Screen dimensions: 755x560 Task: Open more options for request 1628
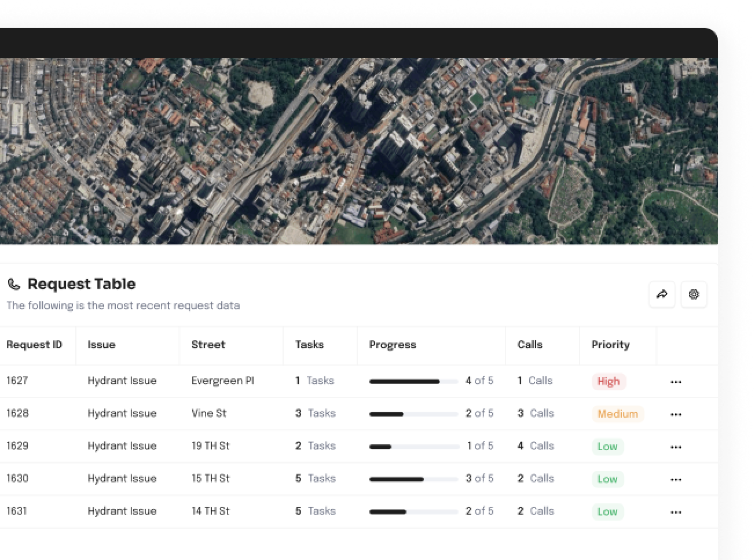click(676, 414)
